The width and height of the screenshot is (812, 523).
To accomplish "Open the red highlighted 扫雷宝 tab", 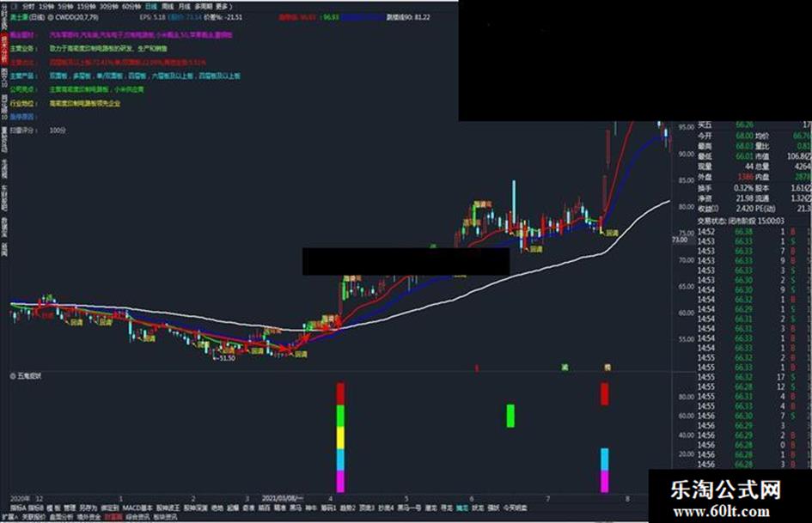I will [113, 517].
